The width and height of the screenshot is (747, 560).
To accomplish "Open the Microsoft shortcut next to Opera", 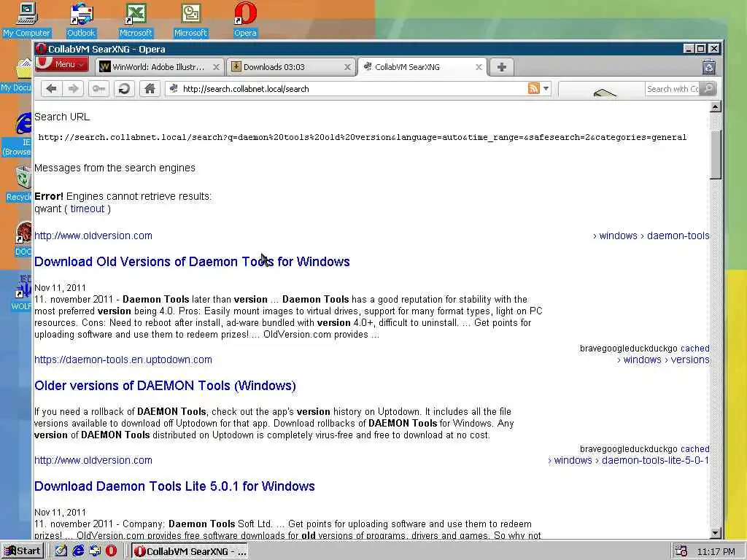I will pos(190,20).
